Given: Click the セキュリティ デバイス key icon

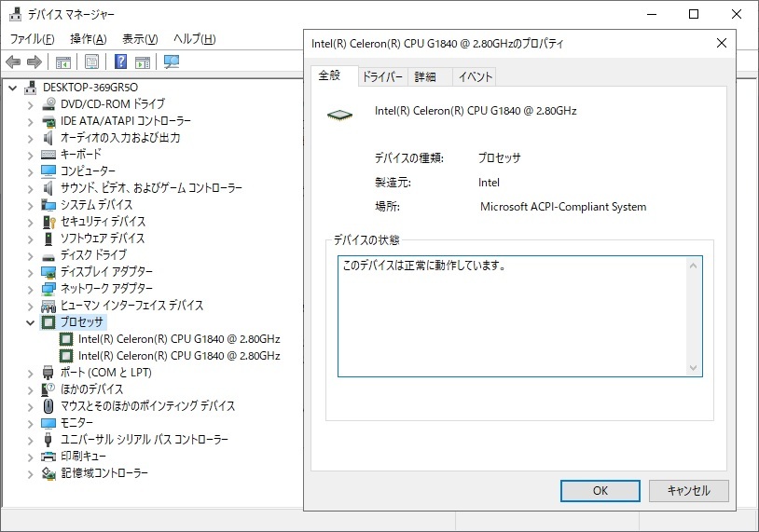Looking at the screenshot, I should point(48,222).
